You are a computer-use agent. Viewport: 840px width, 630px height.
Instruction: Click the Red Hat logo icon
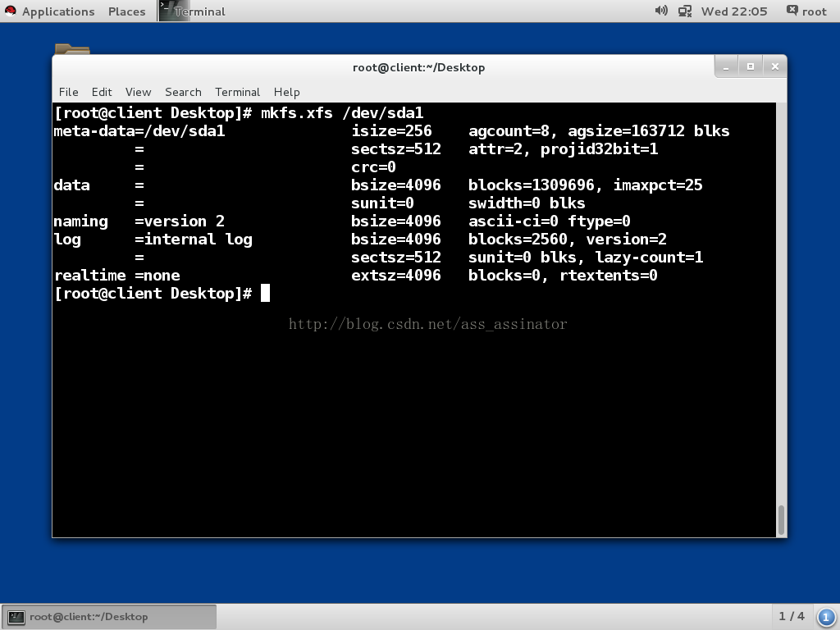10,11
